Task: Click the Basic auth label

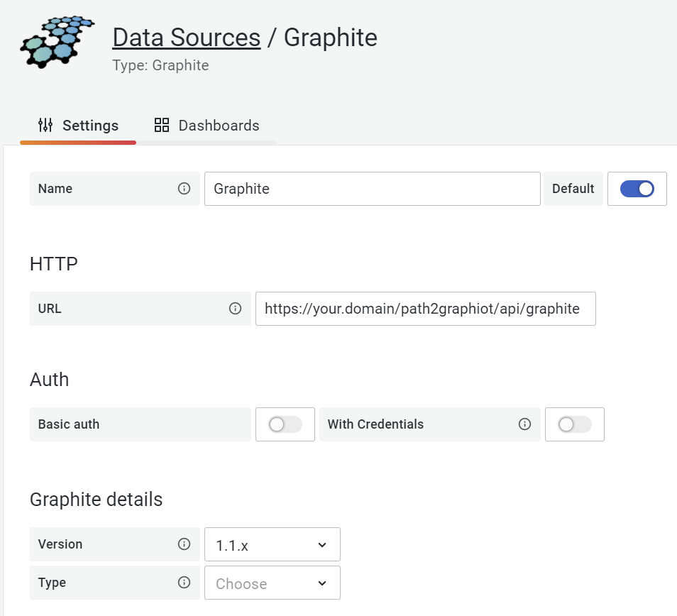Action: tap(69, 424)
